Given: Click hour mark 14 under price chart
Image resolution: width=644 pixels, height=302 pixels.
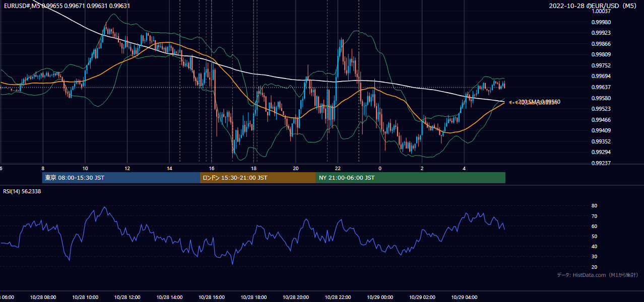Looking at the screenshot, I should [x=169, y=169].
